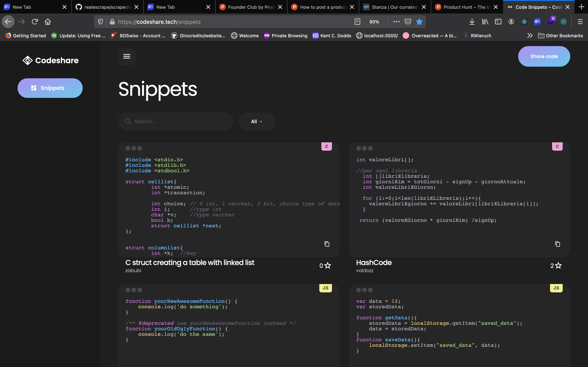The height and width of the screenshot is (367, 588).
Task: Copy the C struct snippet code
Action: tap(327, 244)
